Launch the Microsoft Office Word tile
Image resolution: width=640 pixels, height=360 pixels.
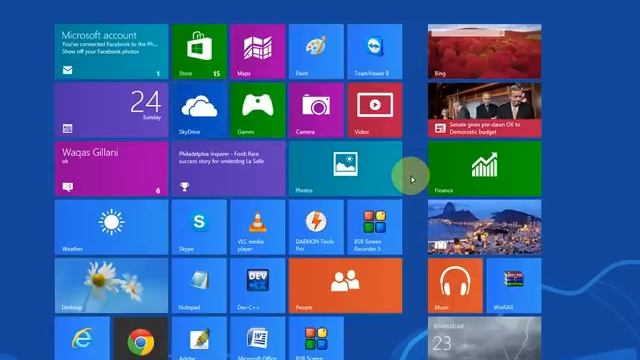point(258,338)
